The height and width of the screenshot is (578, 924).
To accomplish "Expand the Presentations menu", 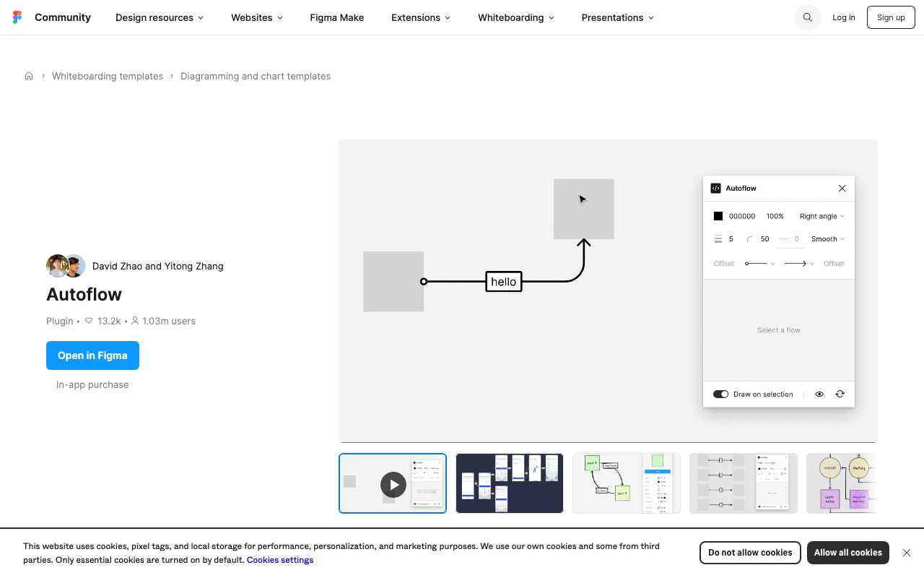I will point(618,17).
